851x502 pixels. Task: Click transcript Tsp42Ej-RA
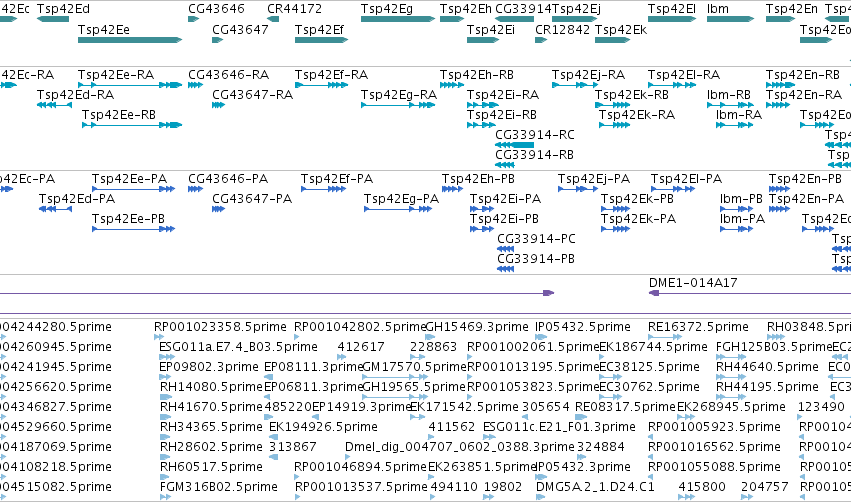pyautogui.click(x=588, y=75)
